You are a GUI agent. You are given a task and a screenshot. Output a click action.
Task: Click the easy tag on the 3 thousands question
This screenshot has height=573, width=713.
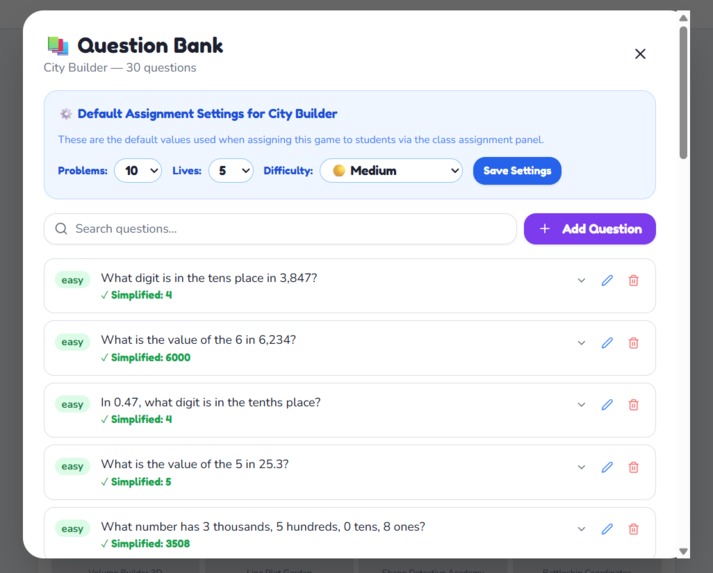[x=72, y=529]
